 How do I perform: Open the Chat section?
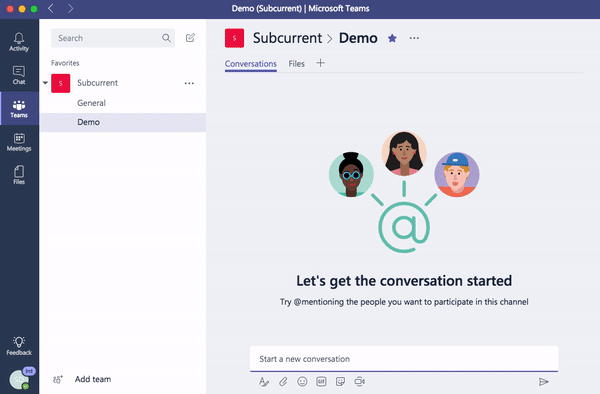point(19,75)
